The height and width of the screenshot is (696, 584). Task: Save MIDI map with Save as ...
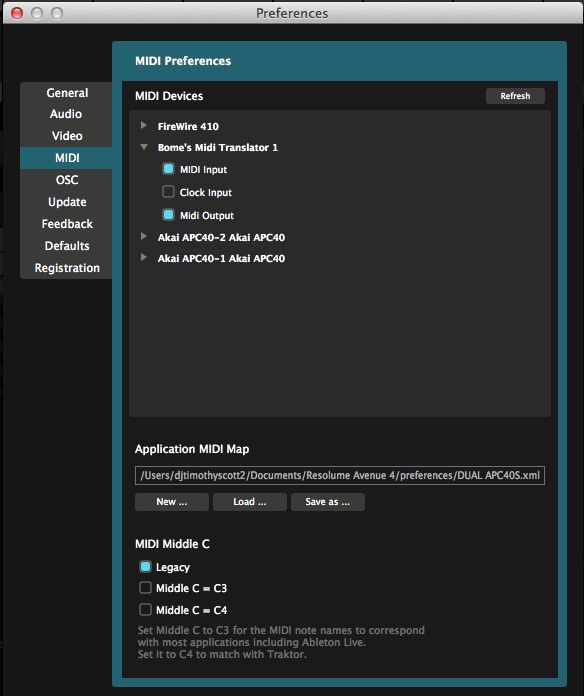[x=328, y=502]
